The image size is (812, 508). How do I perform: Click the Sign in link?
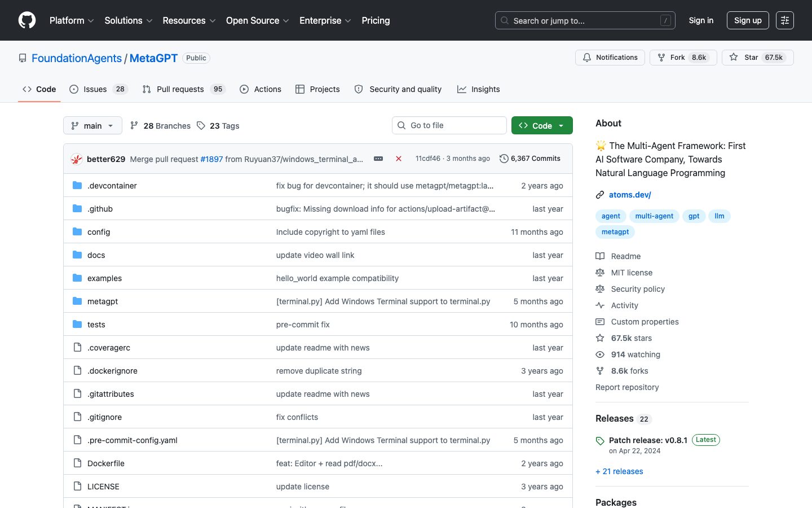click(x=701, y=20)
